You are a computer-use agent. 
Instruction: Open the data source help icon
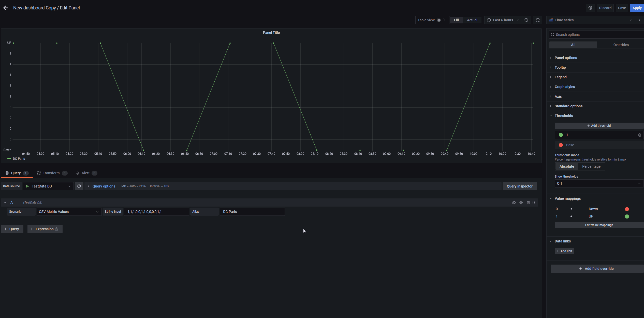[79, 186]
